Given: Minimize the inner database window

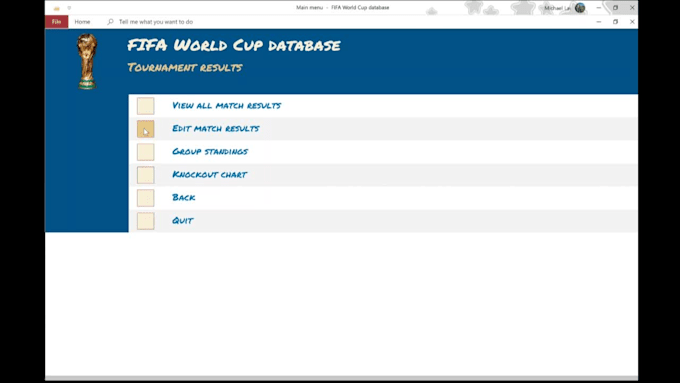Looking at the screenshot, I should [x=599, y=22].
